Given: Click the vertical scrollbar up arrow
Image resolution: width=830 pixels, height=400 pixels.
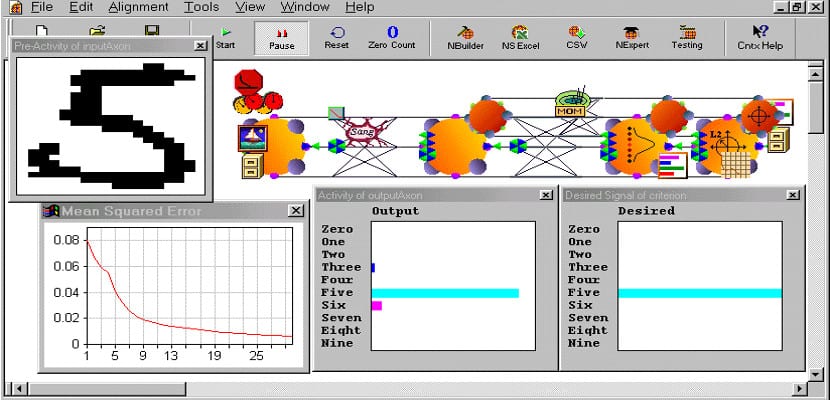Looking at the screenshot, I should 815,74.
